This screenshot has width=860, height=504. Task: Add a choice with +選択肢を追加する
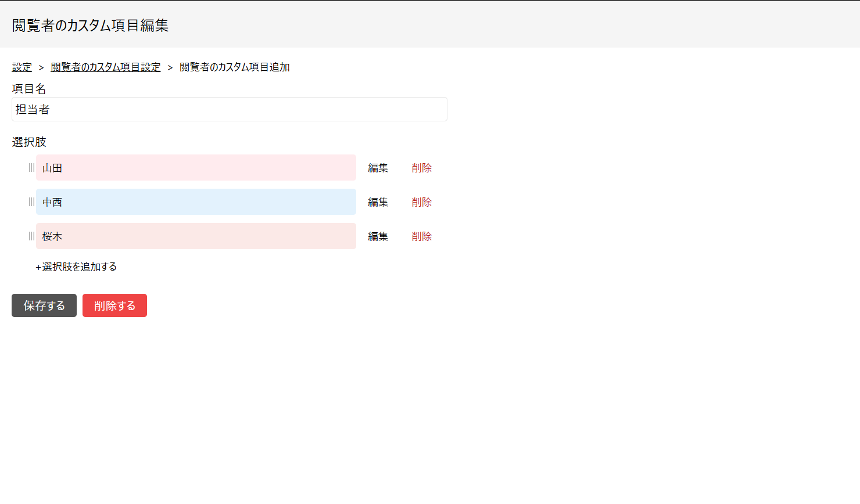coord(76,267)
